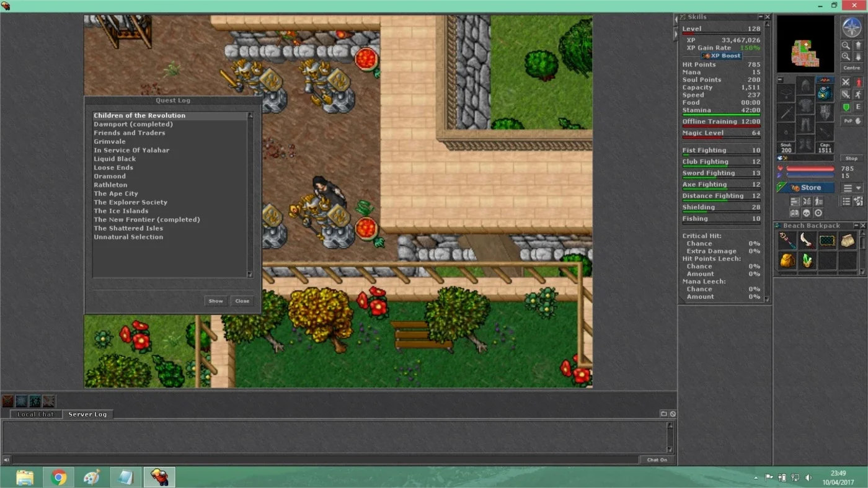Click the equipped blue backpack slot
The width and height of the screenshot is (868, 488).
point(825,94)
